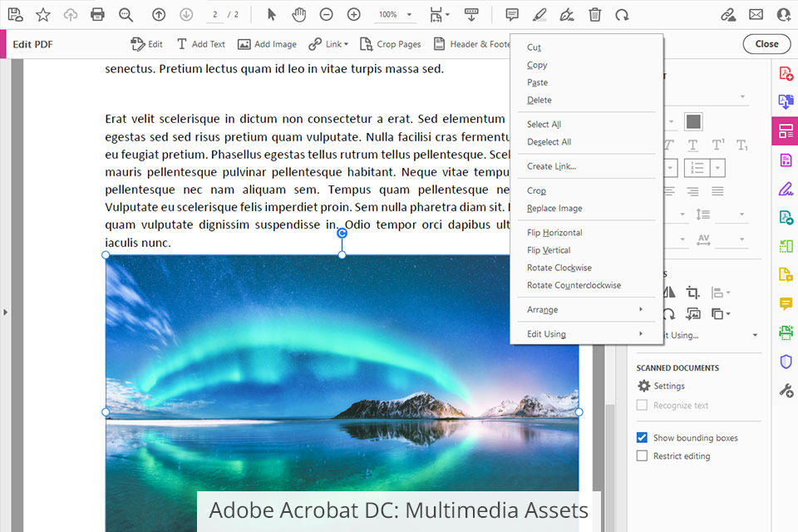Open the Find text magnifier icon
Screen dimensions: 798x532
tap(126, 15)
